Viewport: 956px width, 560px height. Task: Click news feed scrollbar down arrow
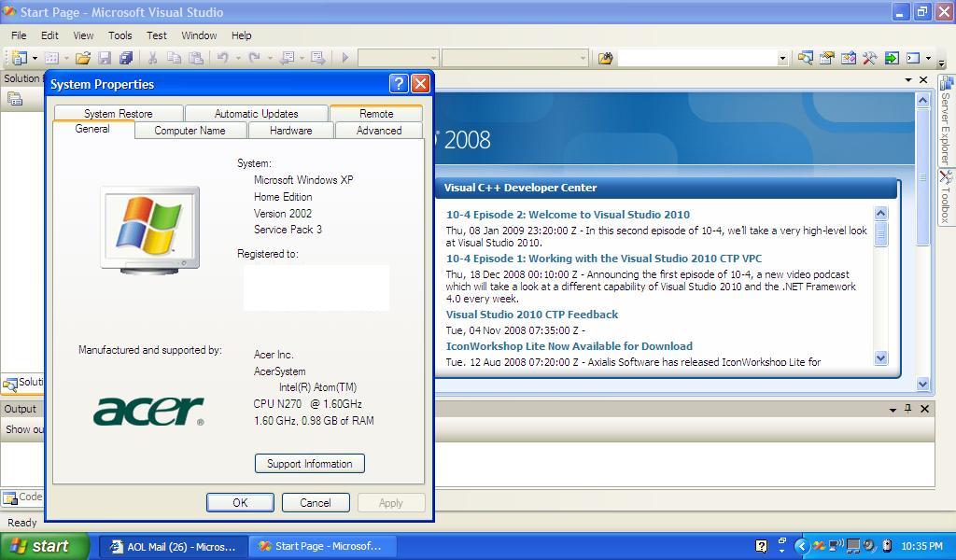click(880, 357)
